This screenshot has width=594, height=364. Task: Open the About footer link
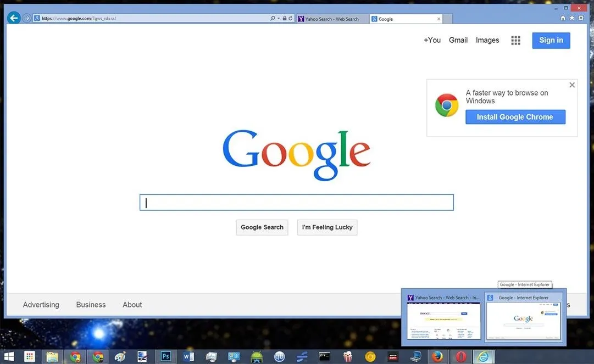(132, 305)
